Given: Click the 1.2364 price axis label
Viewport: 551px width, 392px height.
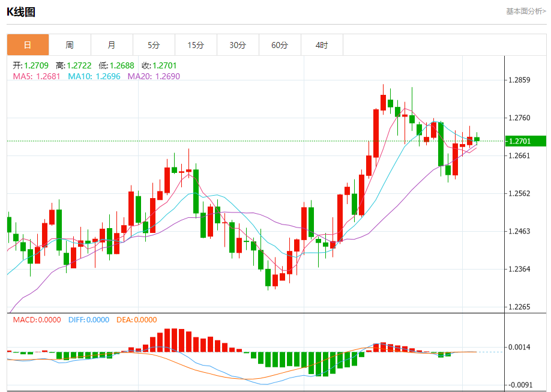Looking at the screenshot, I should pos(519,269).
